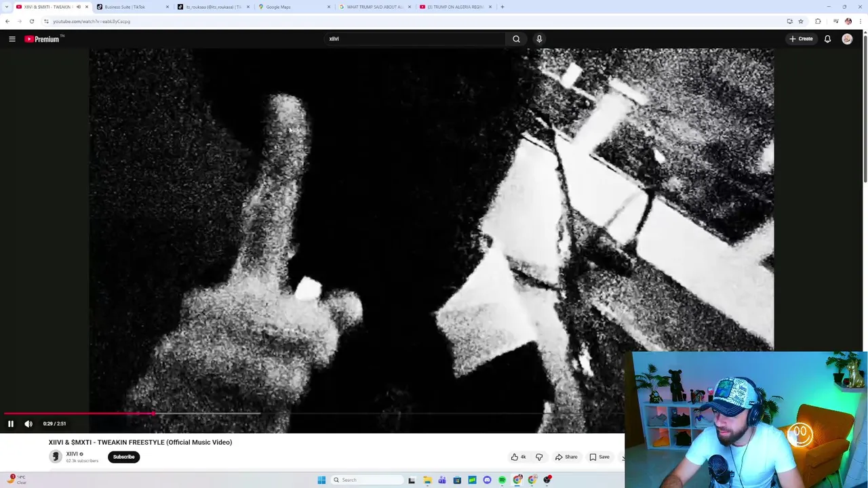Share the TWEAKIN FREESTYLE video

click(566, 457)
